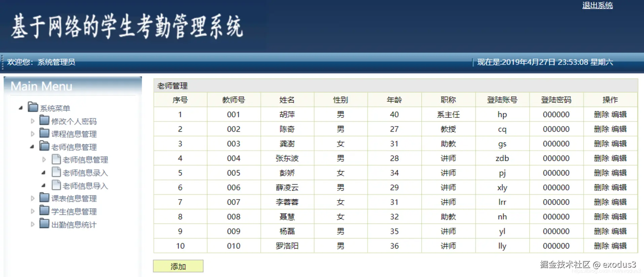Delete teacher 李蓉蓉 via 删除 link
The image size is (644, 277).
(602, 202)
